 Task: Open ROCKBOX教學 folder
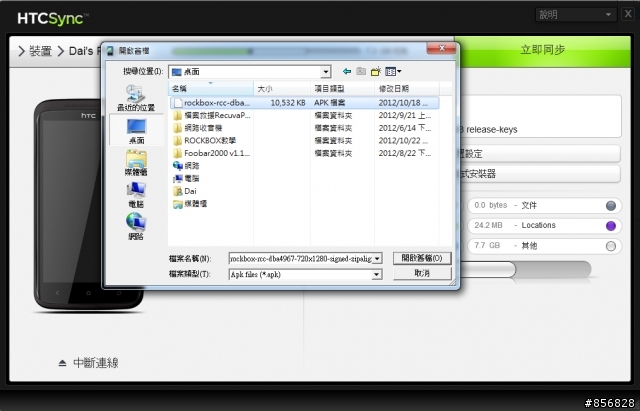[204, 141]
